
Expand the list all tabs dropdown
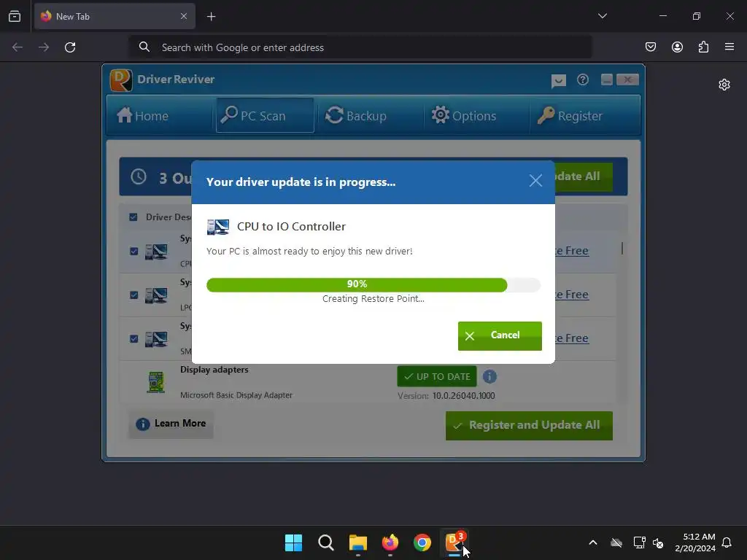click(602, 16)
